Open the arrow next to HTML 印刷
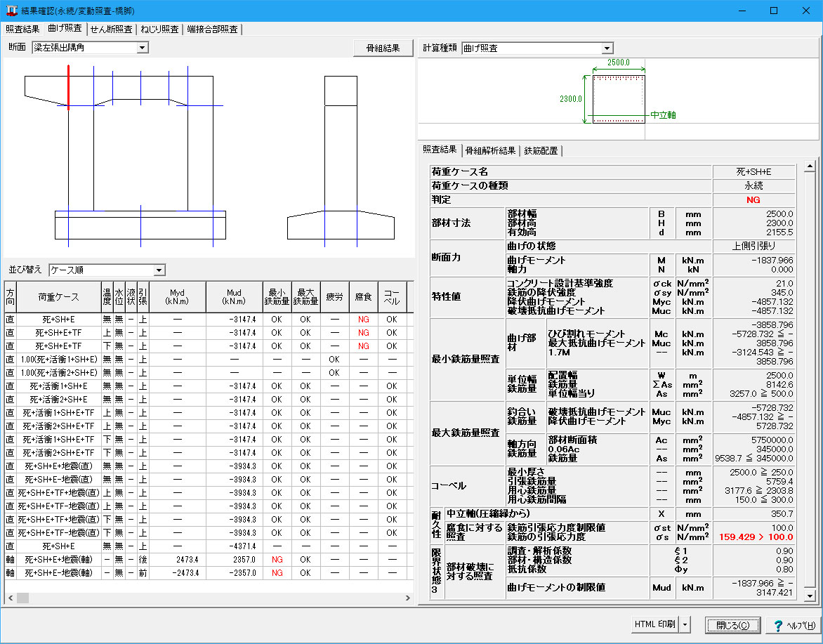Image resolution: width=823 pixels, height=644 pixels. pos(685,624)
